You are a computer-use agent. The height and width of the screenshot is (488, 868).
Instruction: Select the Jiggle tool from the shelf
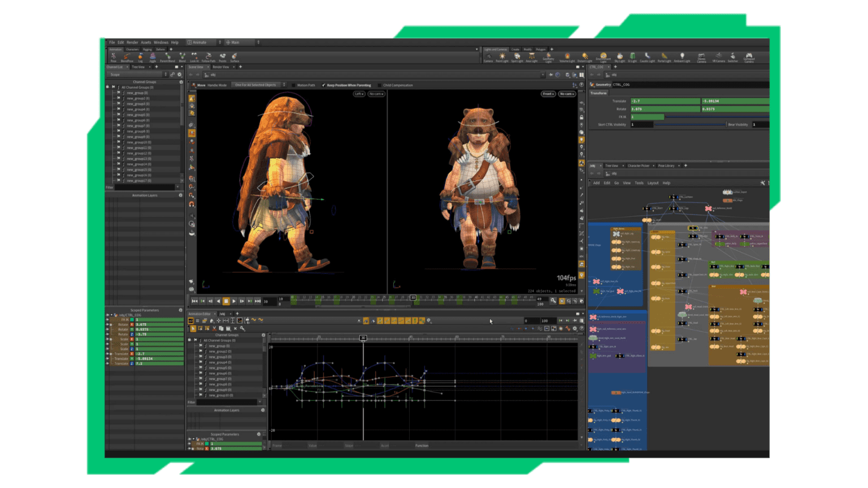pos(153,56)
